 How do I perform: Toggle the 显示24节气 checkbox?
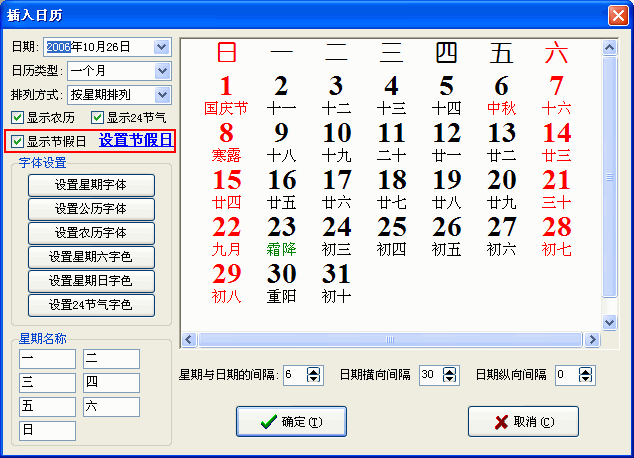98,118
